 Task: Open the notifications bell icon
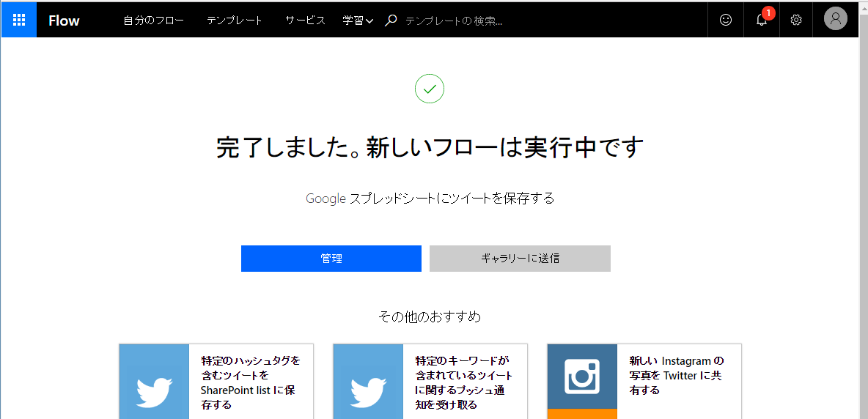click(762, 20)
